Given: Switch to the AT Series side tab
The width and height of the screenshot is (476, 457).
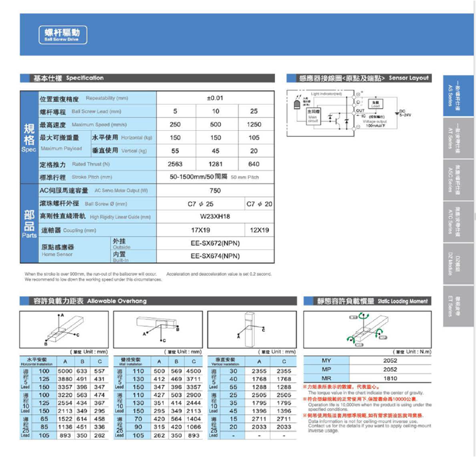Looking at the screenshot, I should [458, 138].
